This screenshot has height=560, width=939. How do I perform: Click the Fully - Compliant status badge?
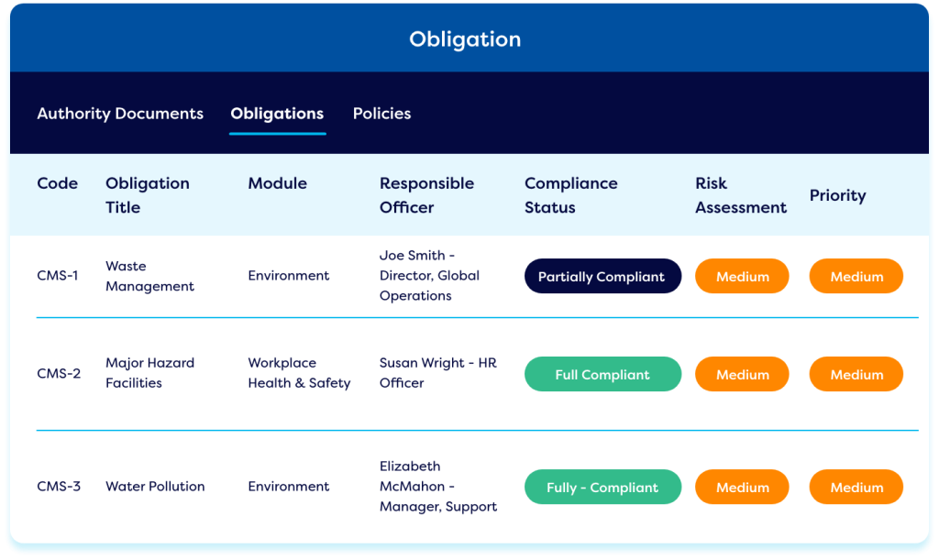coord(602,487)
